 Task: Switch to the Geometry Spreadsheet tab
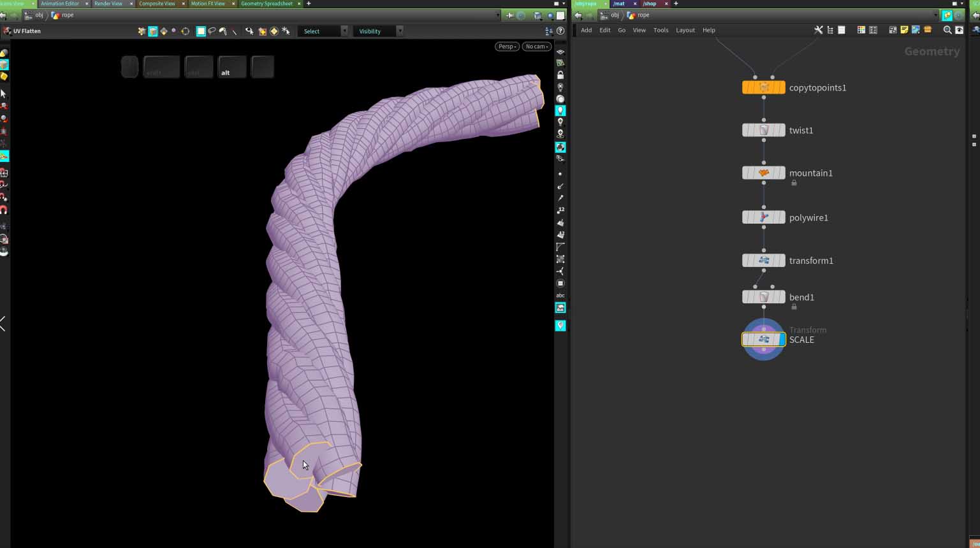267,4
